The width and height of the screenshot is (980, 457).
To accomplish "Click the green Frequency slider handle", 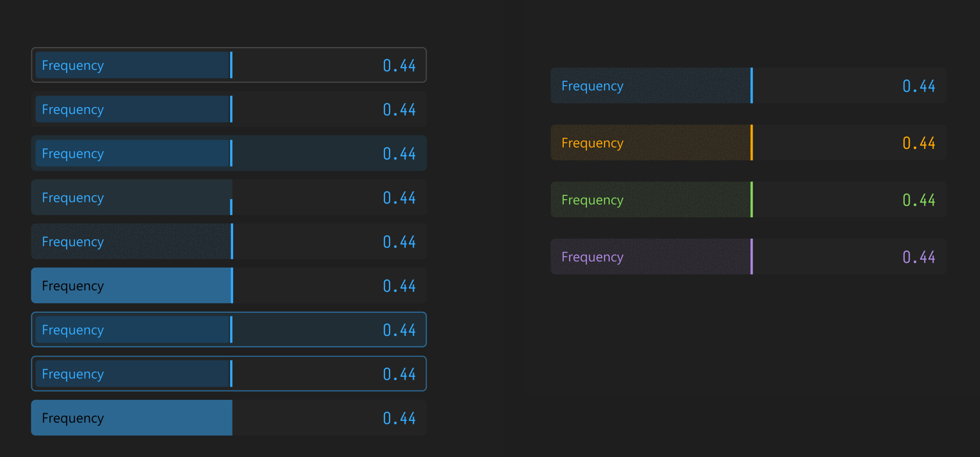I will tap(751, 200).
